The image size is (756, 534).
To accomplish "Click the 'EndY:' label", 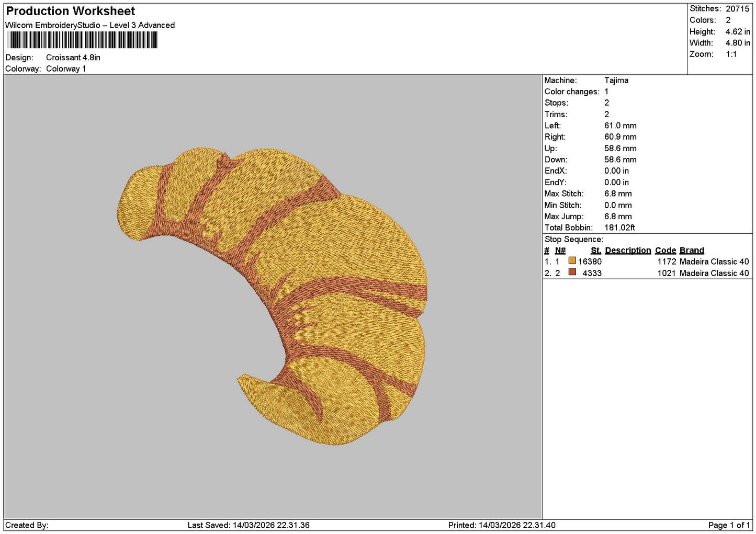I will click(x=556, y=182).
